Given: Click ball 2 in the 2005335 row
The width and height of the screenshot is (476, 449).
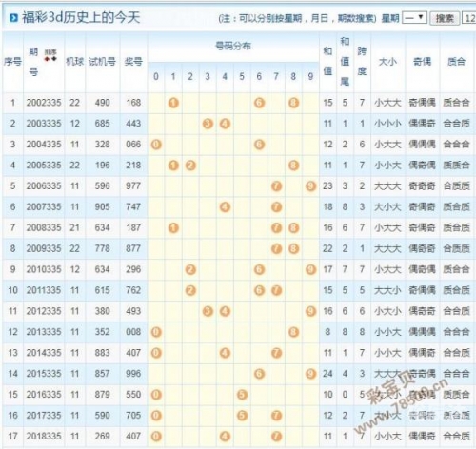Looking at the screenshot, I should (x=190, y=166).
